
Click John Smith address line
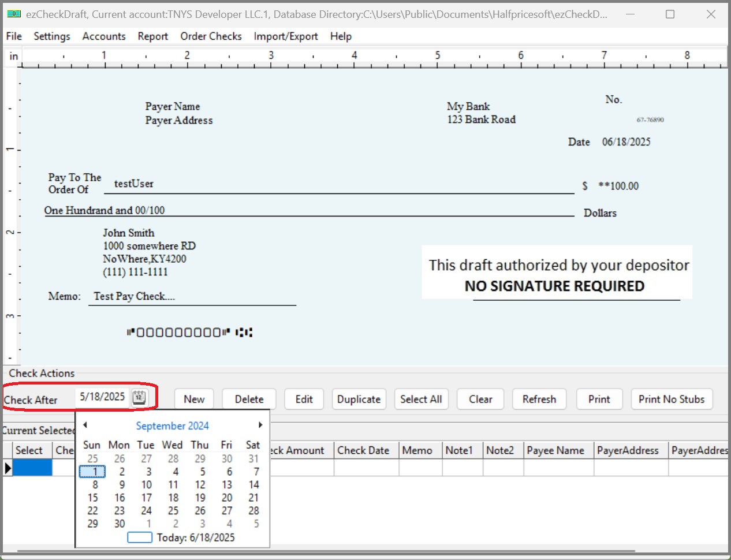coord(129,233)
